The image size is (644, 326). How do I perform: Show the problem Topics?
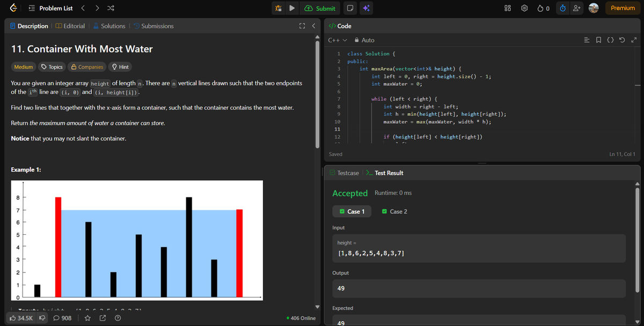[52, 67]
